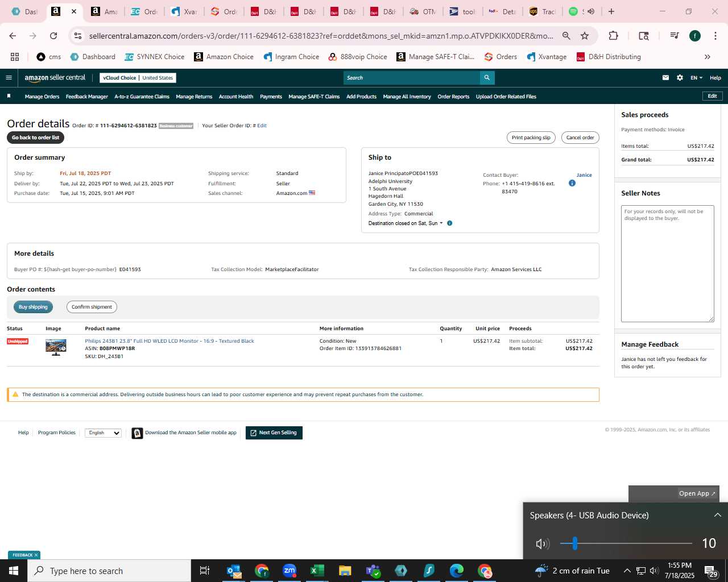Expand the audio device list chevron
Image resolution: width=728 pixels, height=582 pixels.
[718, 515]
